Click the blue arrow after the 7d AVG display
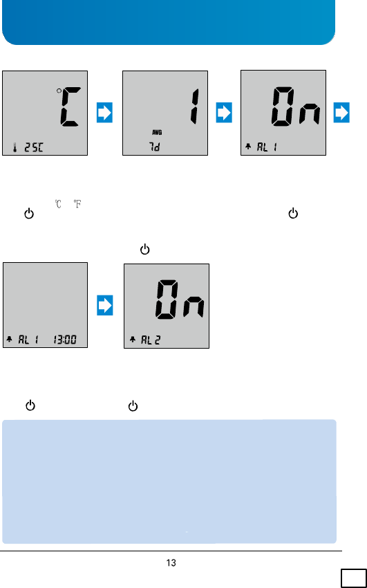 click(x=224, y=113)
